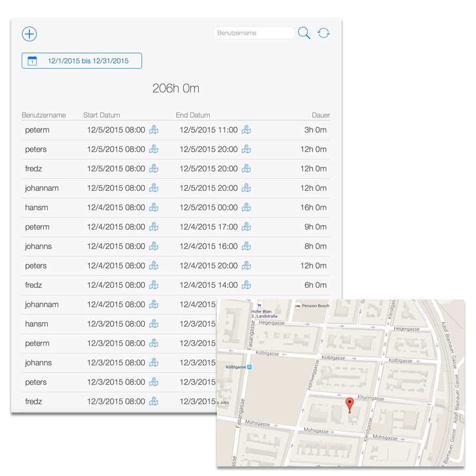
Task: Click the add new entry plus icon
Action: [x=30, y=34]
